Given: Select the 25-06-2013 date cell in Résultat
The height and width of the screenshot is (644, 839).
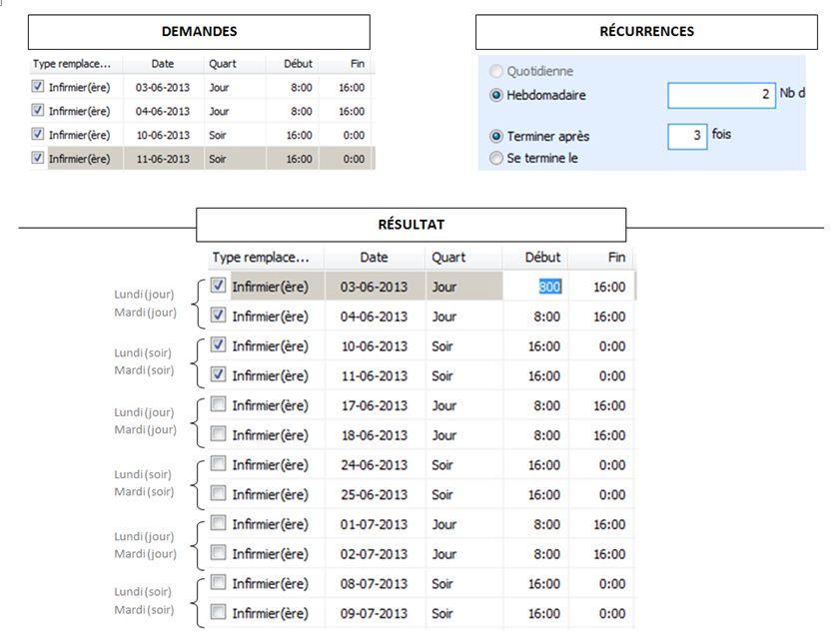Looking at the screenshot, I should point(374,494).
